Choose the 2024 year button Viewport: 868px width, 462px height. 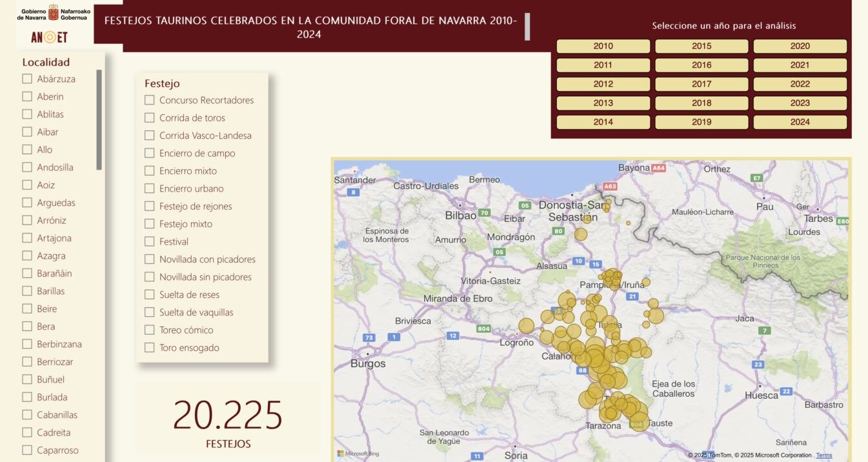point(800,122)
